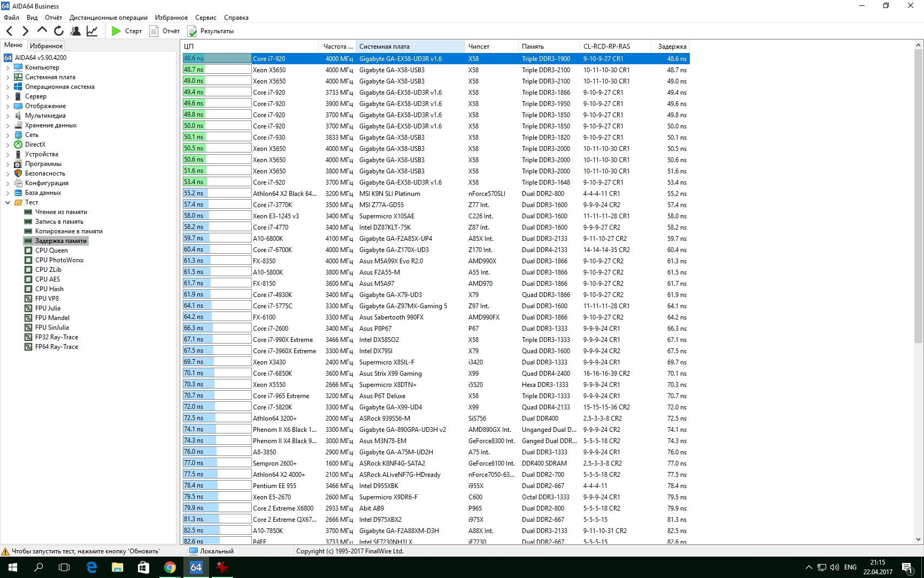Sort by the ЦП column header
This screenshot has height=578, width=924.
(250, 47)
